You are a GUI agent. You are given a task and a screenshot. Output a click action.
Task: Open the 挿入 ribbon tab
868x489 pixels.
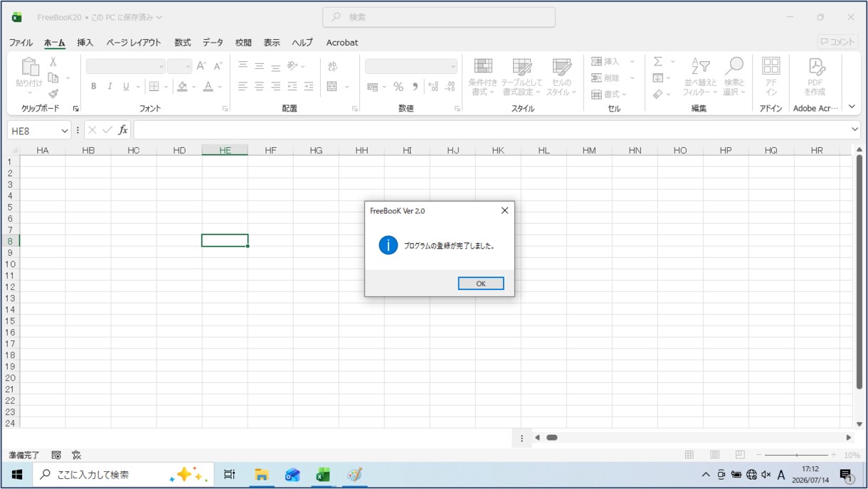click(x=85, y=43)
